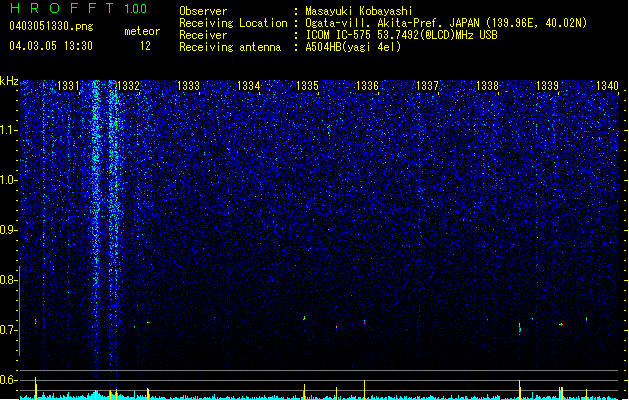Click the 0.8 kHz frequency axis label
629x400 pixels.
tap(8, 280)
